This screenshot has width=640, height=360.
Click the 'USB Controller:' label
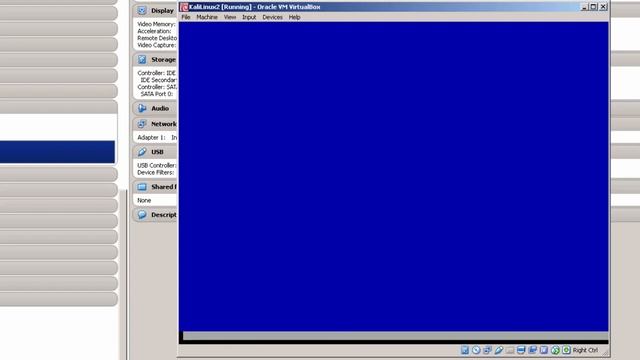(157, 165)
